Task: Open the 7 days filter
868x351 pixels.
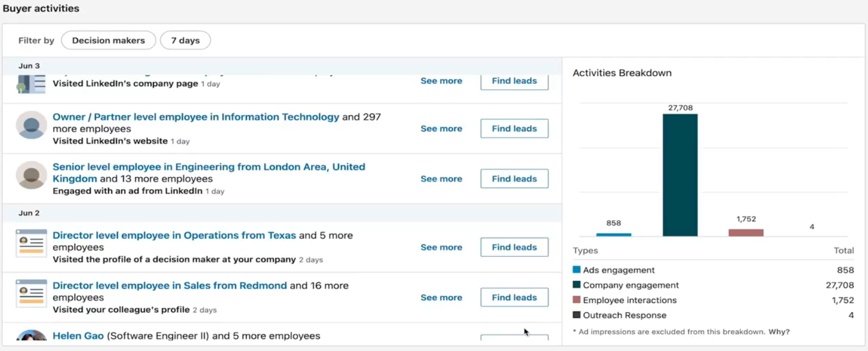Action: pyautogui.click(x=185, y=41)
